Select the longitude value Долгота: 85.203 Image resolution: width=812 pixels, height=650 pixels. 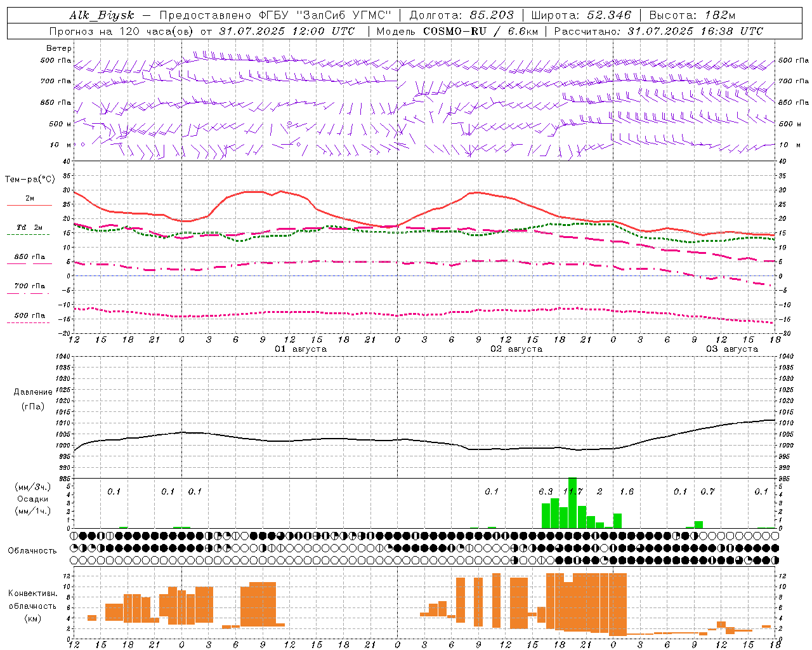pyautogui.click(x=462, y=15)
